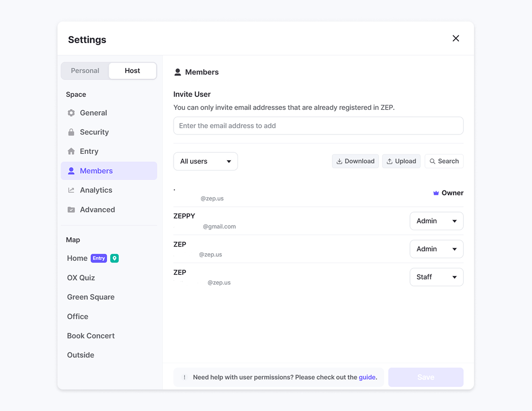
Task: Click the invite email address field
Action: pyautogui.click(x=318, y=126)
